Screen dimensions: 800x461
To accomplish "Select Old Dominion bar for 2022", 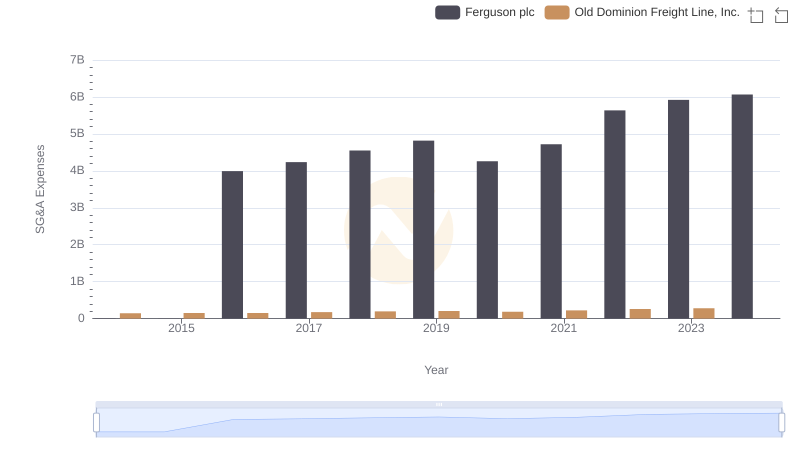I will pyautogui.click(x=640, y=314).
